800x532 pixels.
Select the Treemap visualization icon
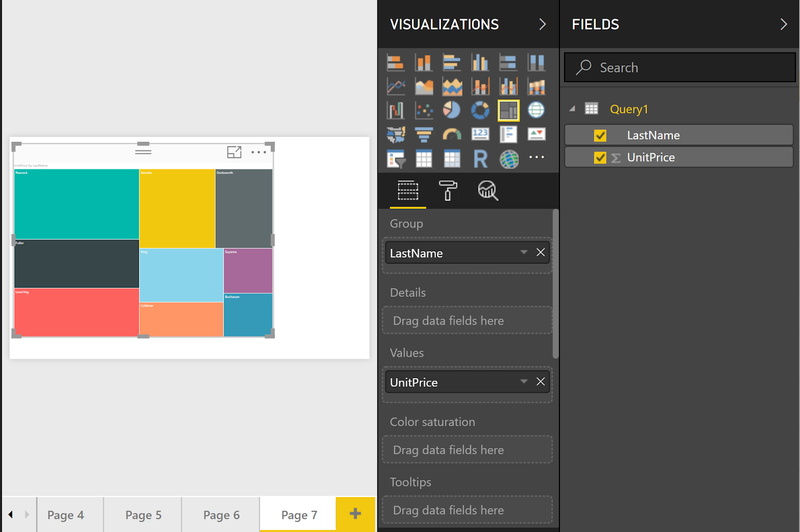pos(508,110)
